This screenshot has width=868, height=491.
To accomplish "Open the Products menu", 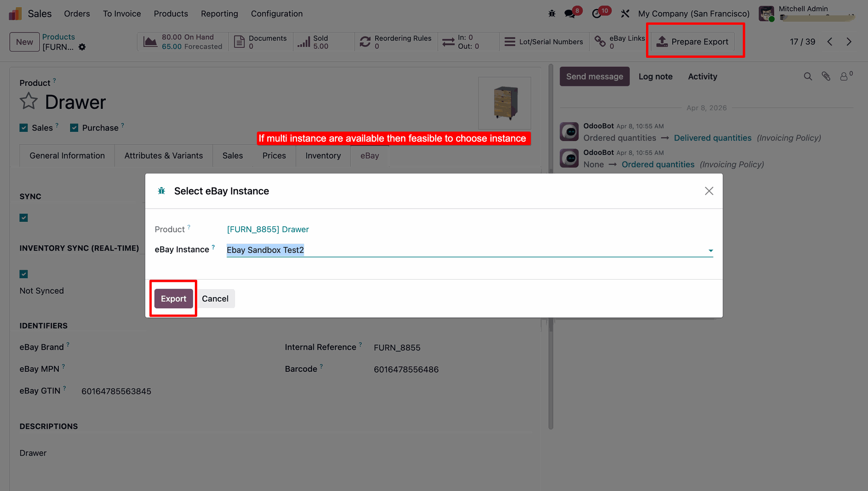I will click(170, 14).
